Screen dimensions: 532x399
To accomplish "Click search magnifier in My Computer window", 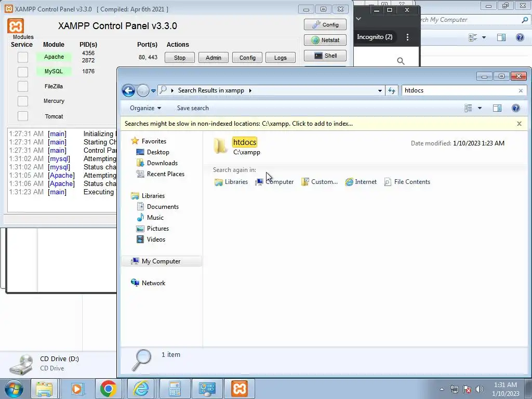I will 525,20.
